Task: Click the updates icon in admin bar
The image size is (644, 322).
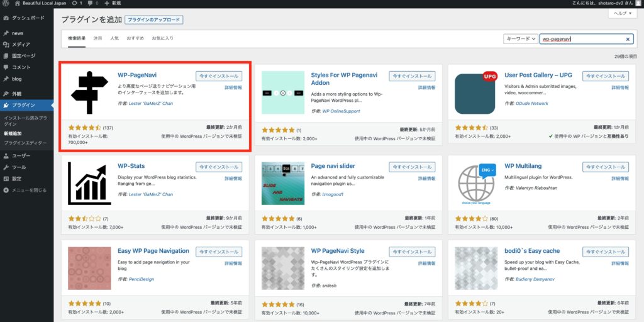Action: tap(77, 3)
